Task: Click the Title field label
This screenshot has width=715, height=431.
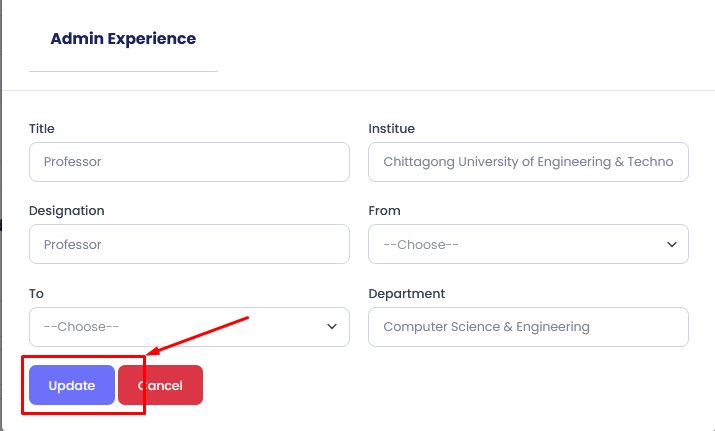Action: tap(42, 128)
